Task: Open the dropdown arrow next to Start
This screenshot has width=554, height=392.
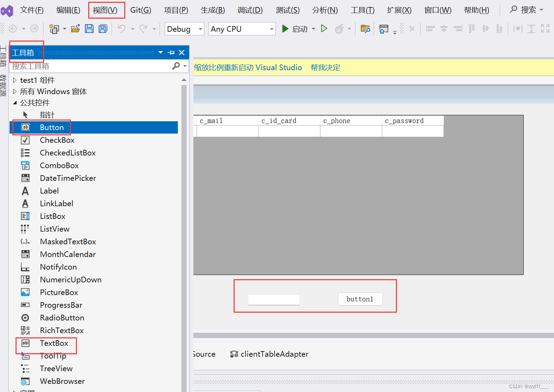Action: [x=313, y=29]
